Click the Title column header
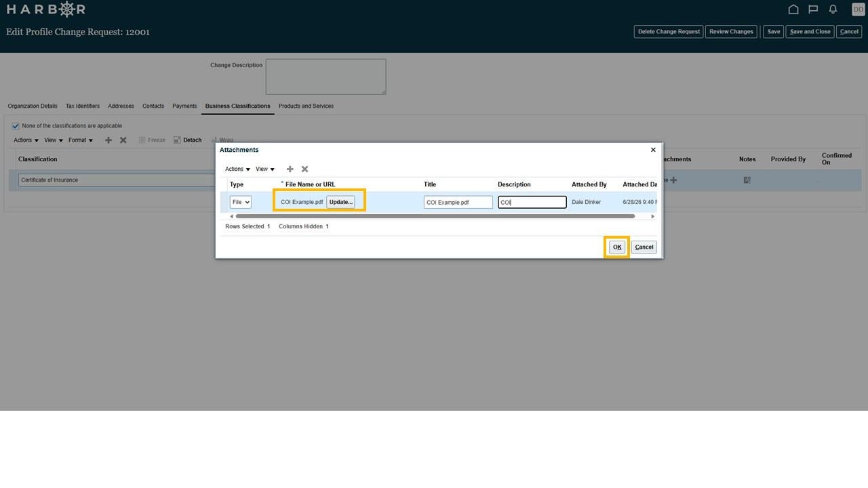Screen dimensions: 868x488 (430, 184)
